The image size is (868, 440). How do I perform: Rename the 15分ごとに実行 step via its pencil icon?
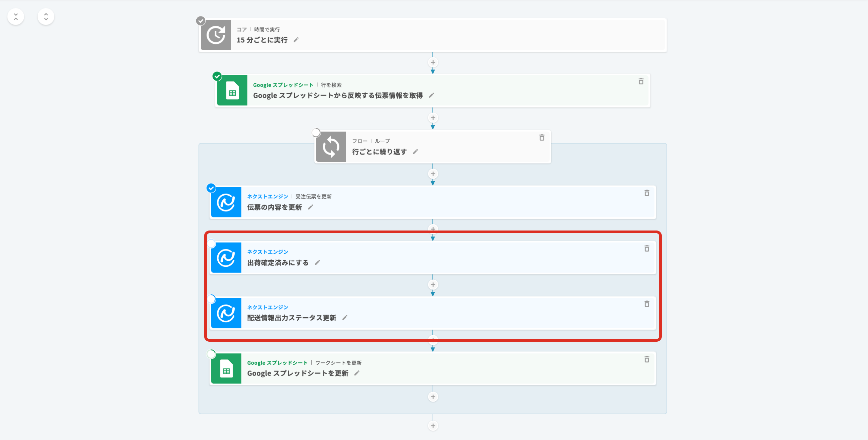296,40
